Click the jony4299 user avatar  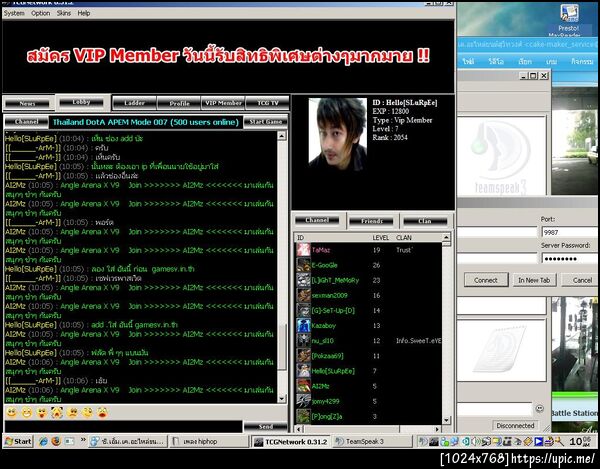(303, 401)
